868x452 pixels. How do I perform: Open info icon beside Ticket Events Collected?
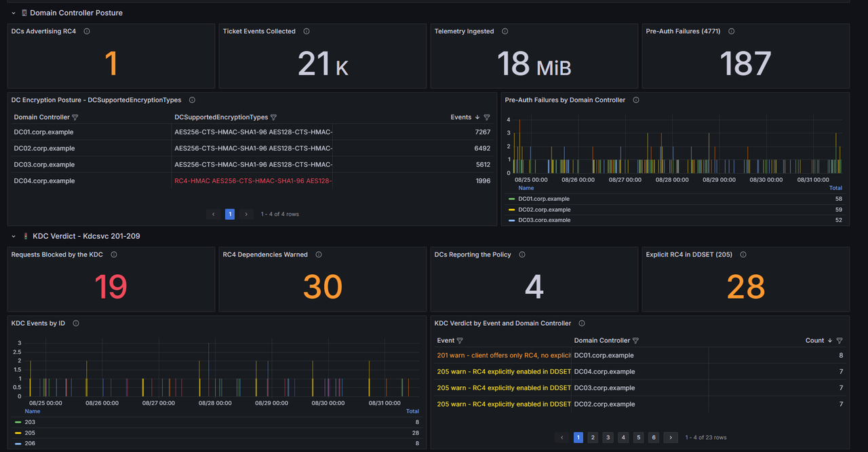tap(307, 31)
